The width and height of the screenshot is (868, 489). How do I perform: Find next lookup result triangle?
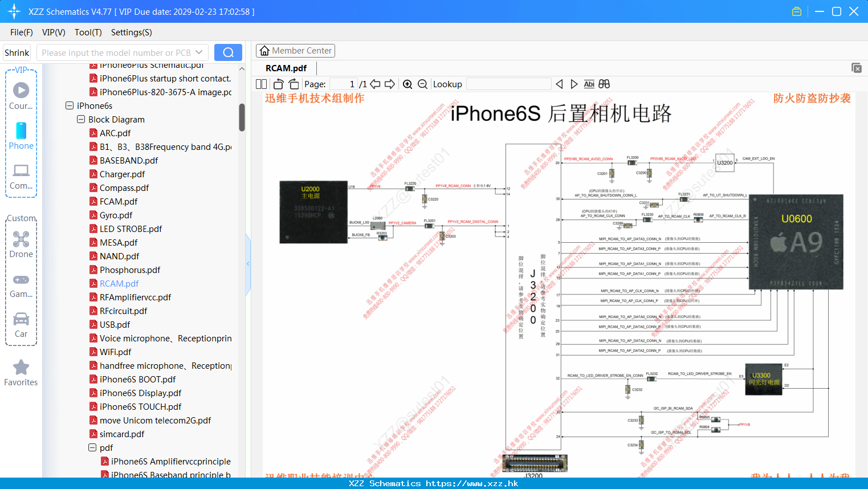coord(574,84)
